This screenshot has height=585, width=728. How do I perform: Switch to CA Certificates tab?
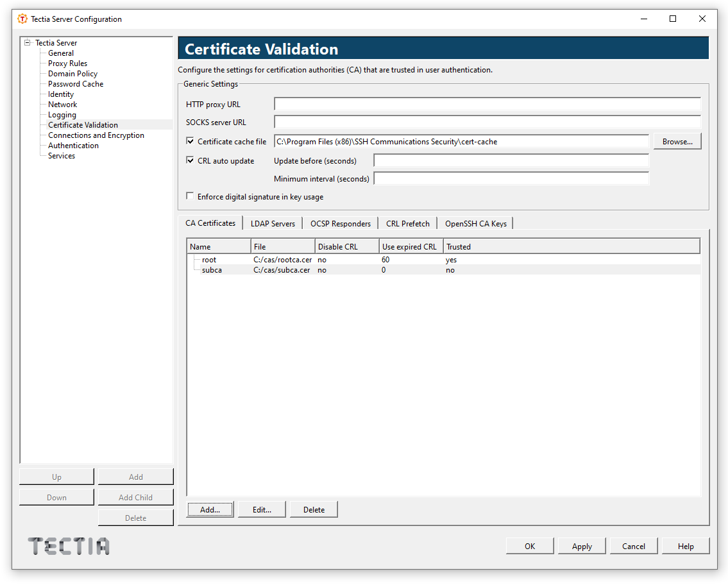click(210, 223)
